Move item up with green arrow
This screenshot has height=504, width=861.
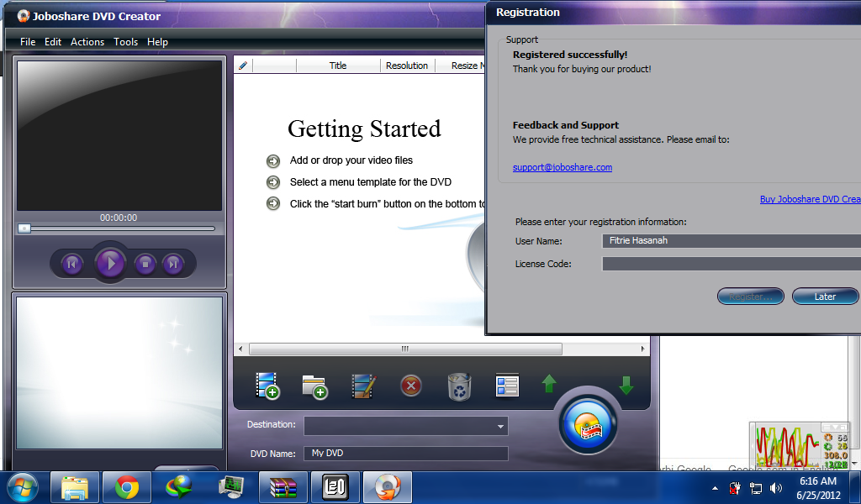pos(549,383)
